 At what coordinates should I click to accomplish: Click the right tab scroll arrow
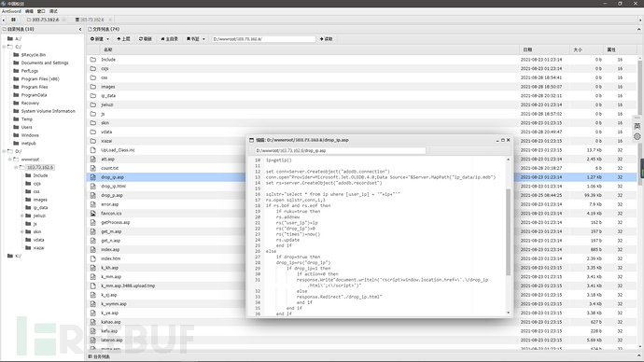tap(640, 20)
